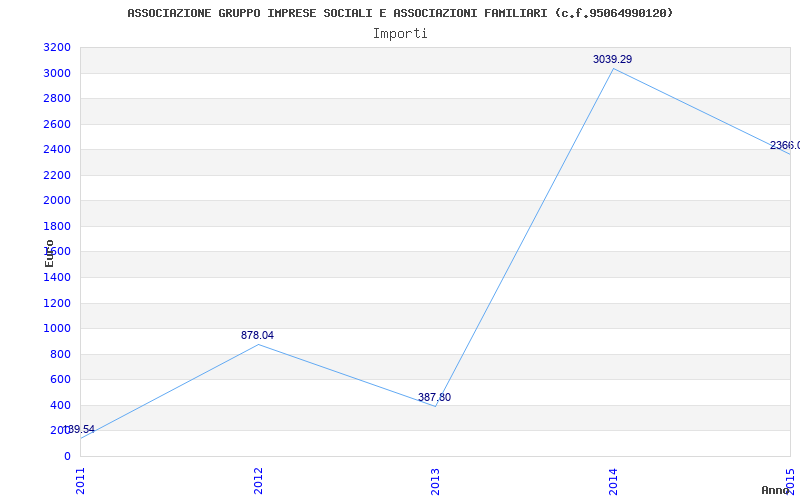Select the 2000 y-axis tick label
800x500 pixels.
57,201
